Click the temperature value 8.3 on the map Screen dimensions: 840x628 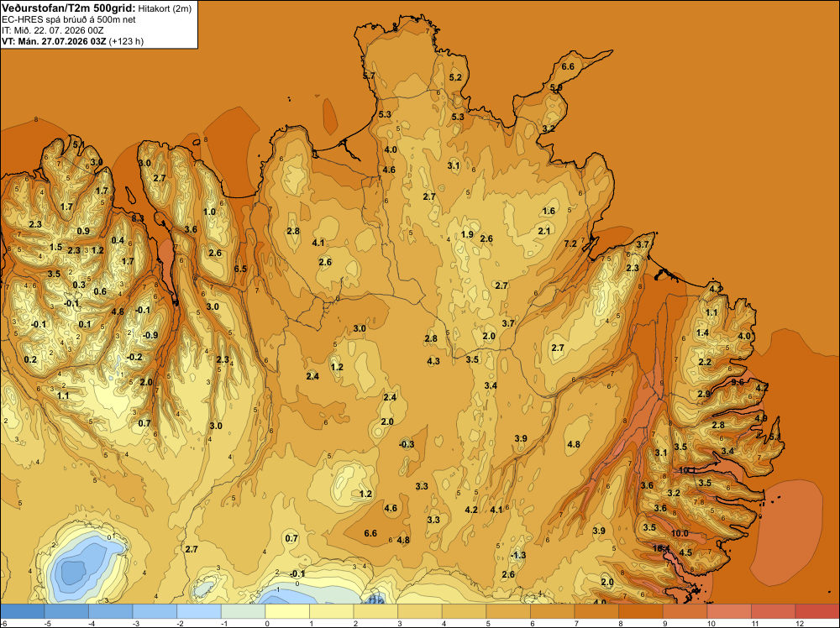coord(138,218)
